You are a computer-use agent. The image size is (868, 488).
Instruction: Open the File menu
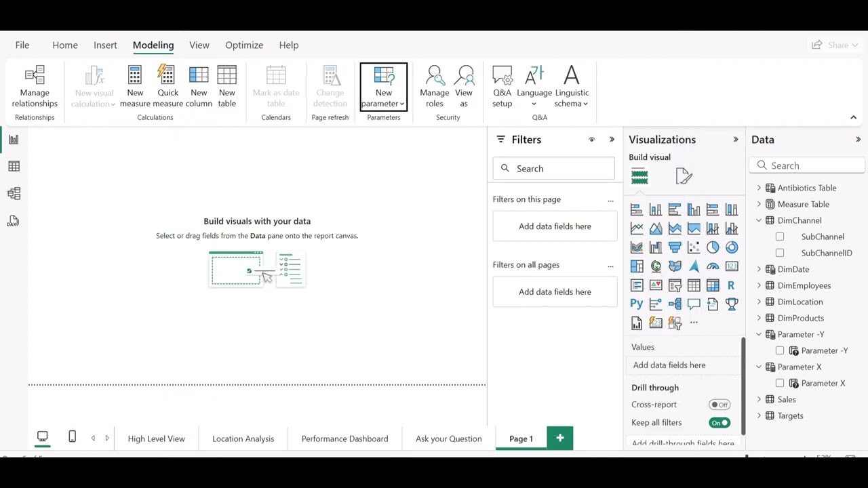pos(22,45)
